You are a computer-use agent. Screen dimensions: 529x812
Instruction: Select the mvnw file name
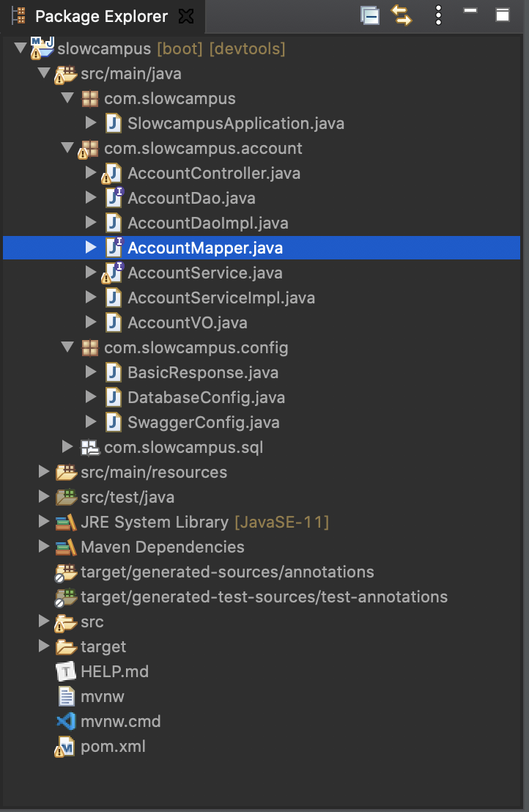point(103,696)
